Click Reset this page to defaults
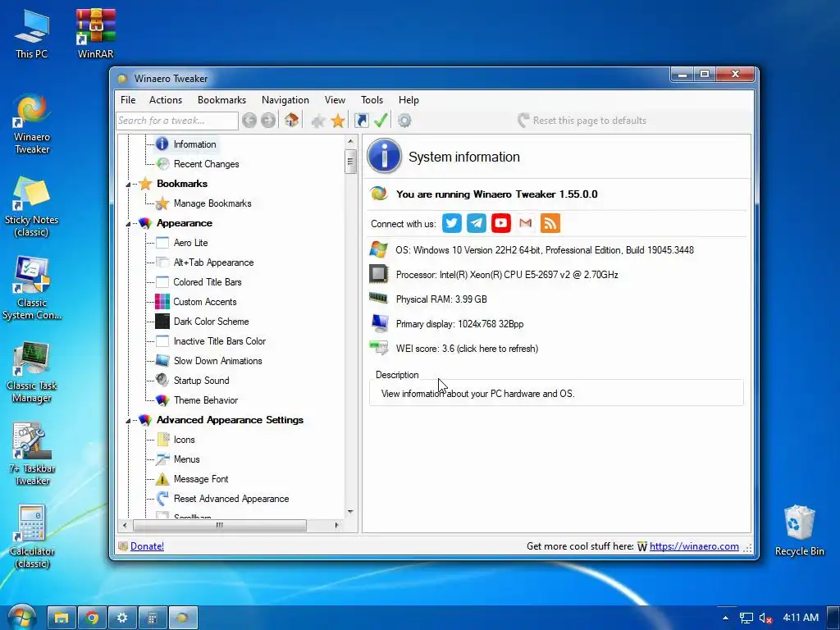Image resolution: width=840 pixels, height=630 pixels. point(582,121)
